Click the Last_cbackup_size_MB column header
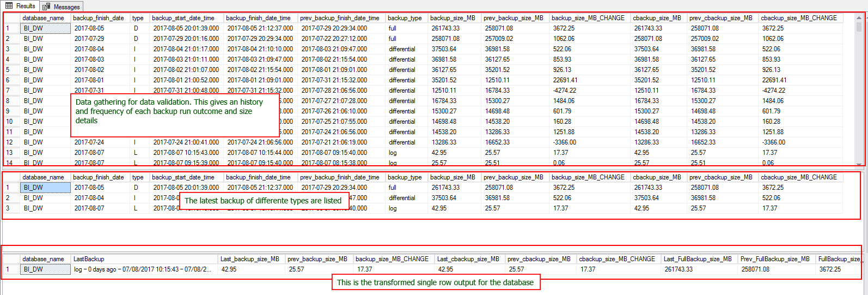This screenshot has height=295, width=868. (x=468, y=259)
